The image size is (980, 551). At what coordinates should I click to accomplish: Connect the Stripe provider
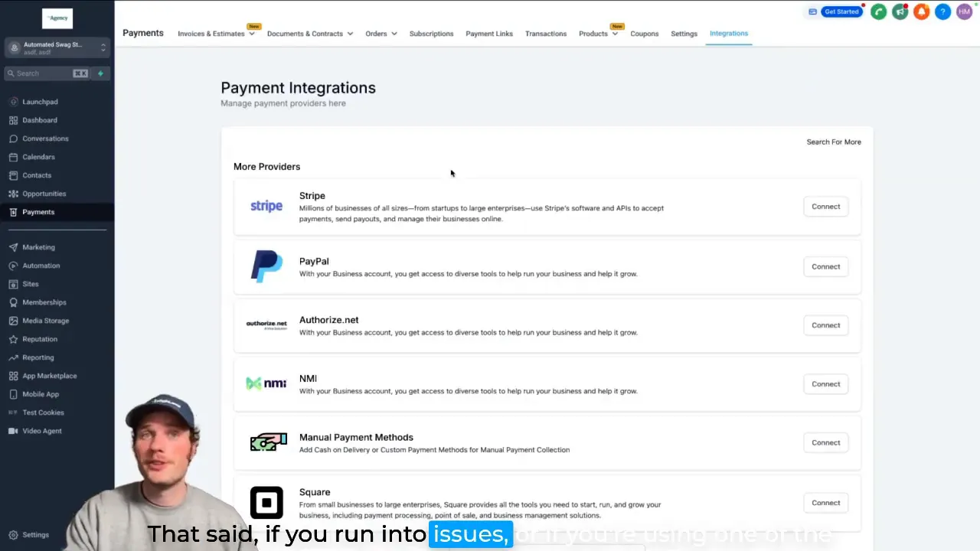point(825,207)
